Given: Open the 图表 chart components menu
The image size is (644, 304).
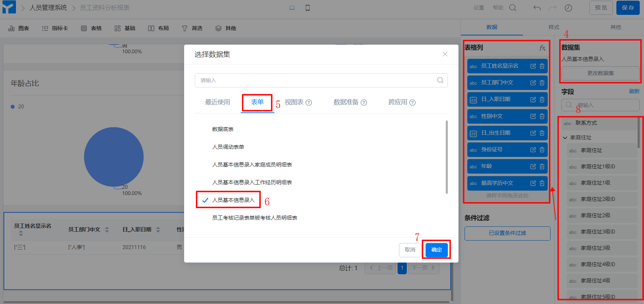Looking at the screenshot, I should point(18,28).
